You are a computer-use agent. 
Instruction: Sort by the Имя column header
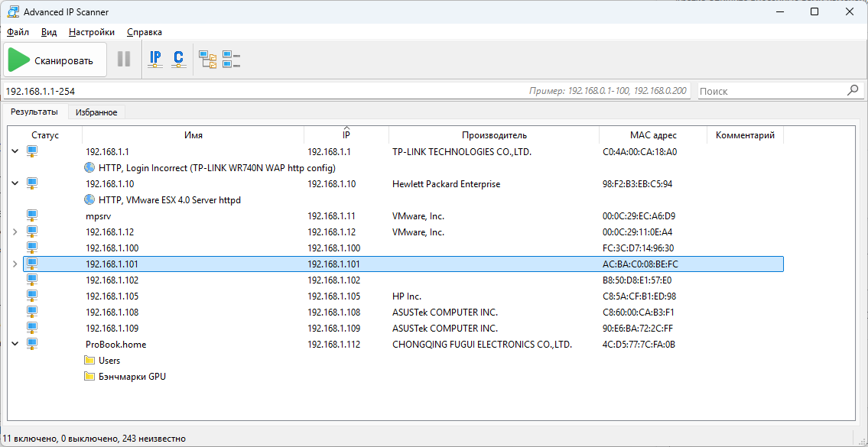[x=193, y=135]
